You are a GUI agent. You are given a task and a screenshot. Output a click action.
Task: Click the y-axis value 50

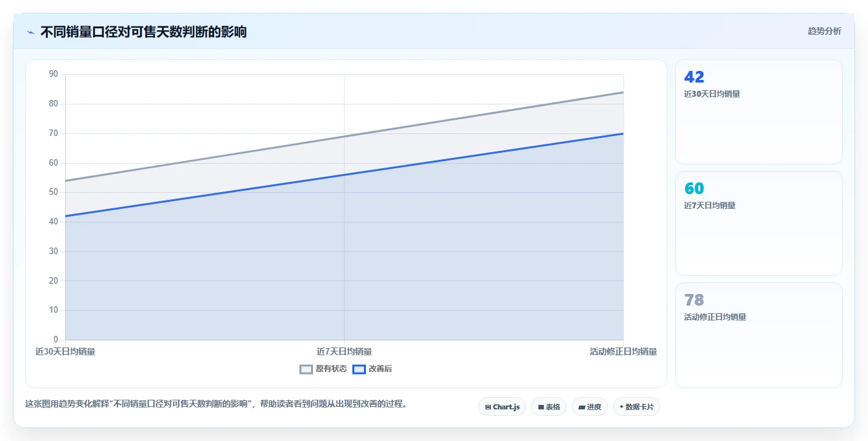pyautogui.click(x=53, y=192)
